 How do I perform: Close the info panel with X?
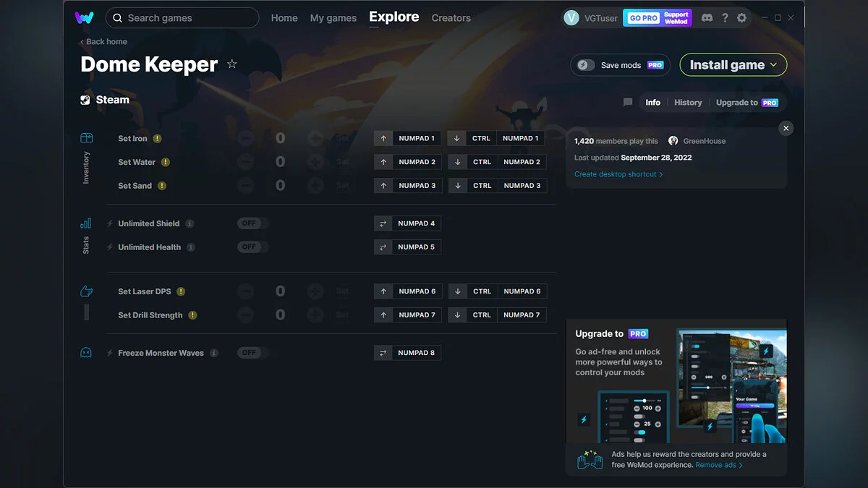[786, 128]
